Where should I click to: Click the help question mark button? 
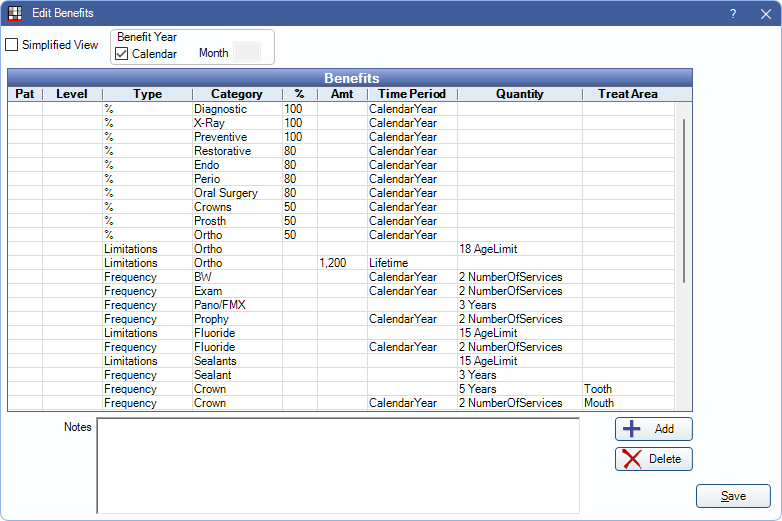[x=732, y=14]
